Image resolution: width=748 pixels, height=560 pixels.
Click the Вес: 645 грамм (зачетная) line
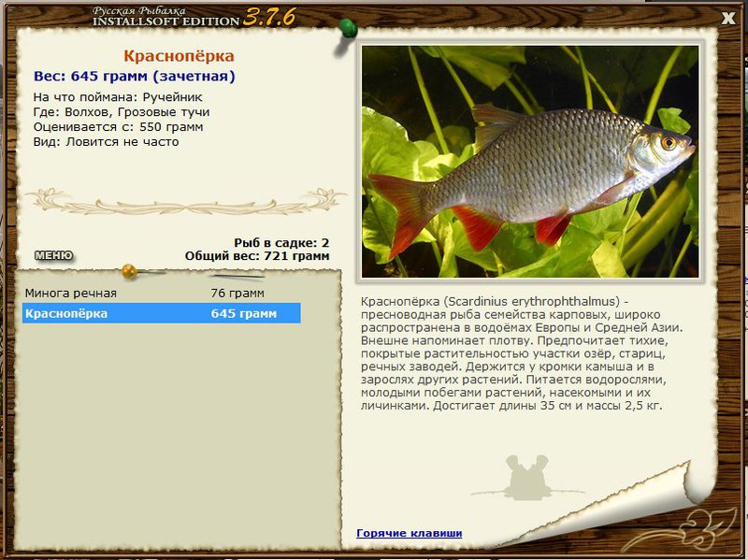pyautogui.click(x=134, y=77)
